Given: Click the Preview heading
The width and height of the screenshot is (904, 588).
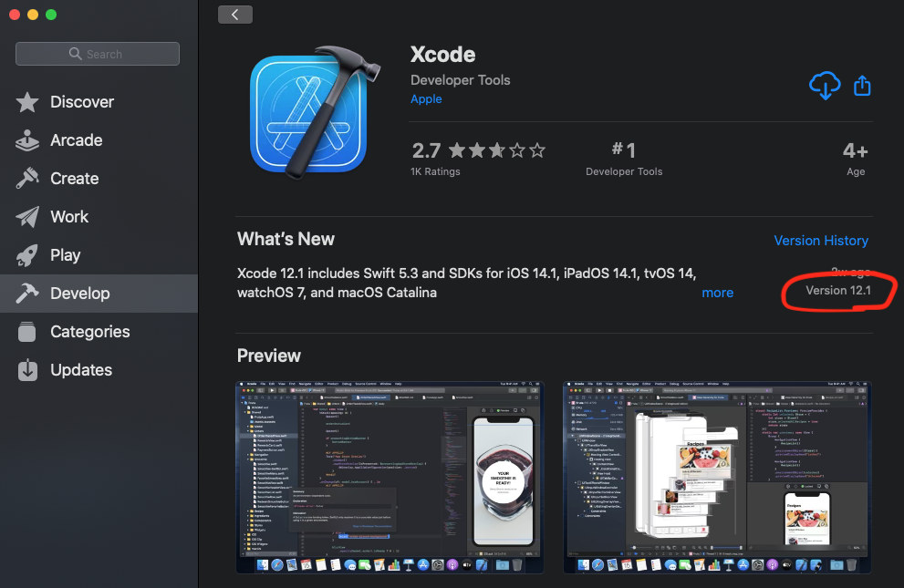Looking at the screenshot, I should click(269, 356).
